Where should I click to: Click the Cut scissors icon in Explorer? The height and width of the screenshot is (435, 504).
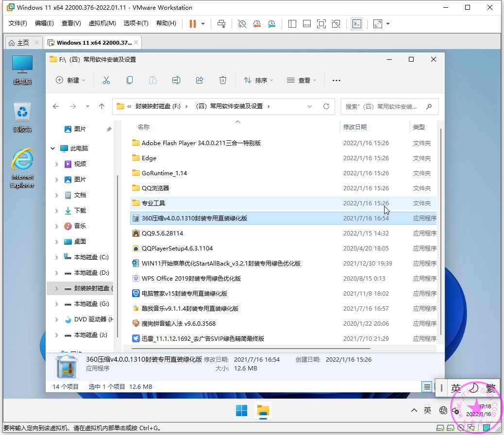[x=106, y=80]
